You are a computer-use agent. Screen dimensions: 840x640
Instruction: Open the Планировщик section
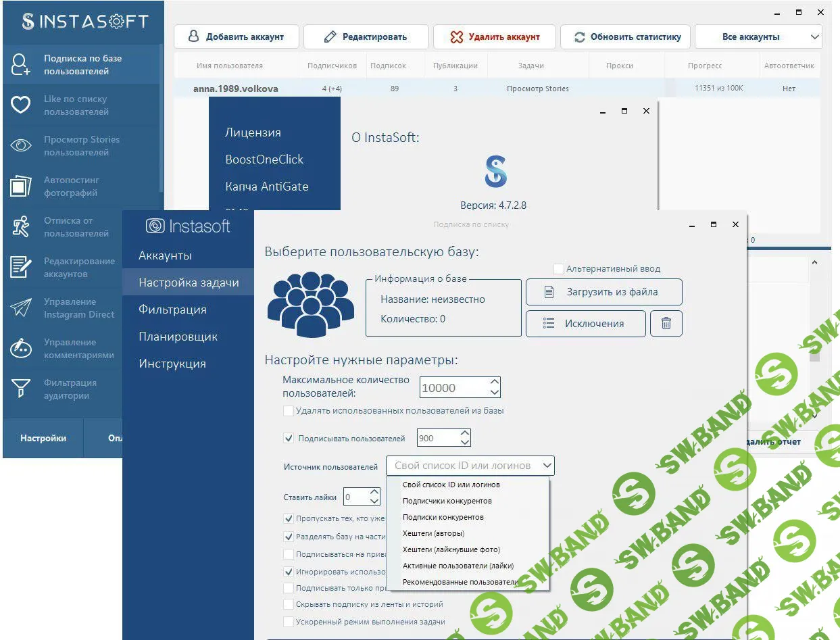point(178,337)
